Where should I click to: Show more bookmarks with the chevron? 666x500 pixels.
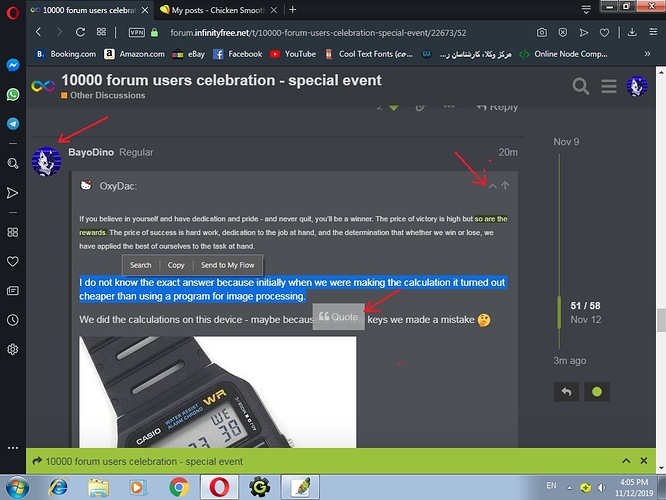pyautogui.click(x=647, y=54)
